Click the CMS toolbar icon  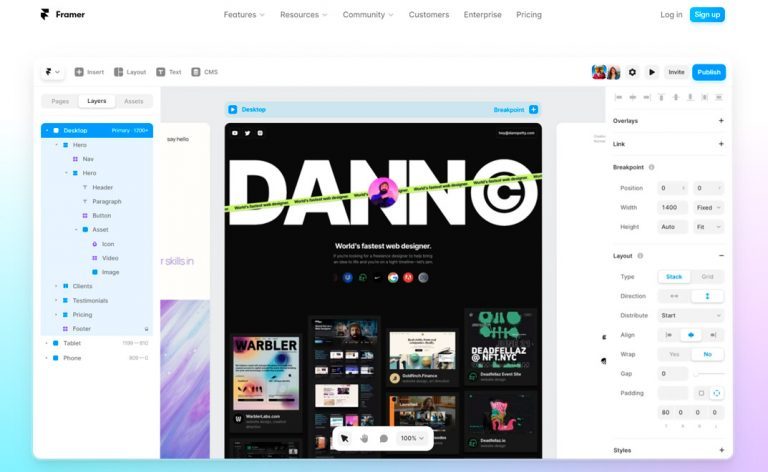tap(204, 72)
